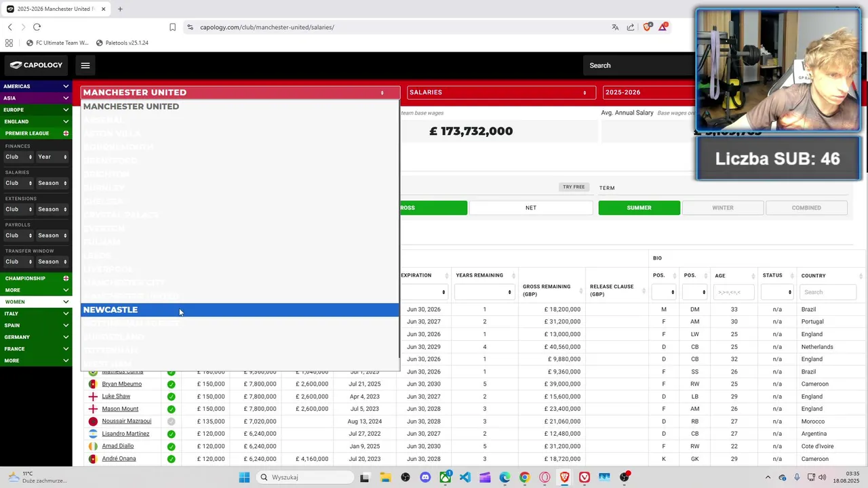Expand the ASIA region section

(x=36, y=98)
